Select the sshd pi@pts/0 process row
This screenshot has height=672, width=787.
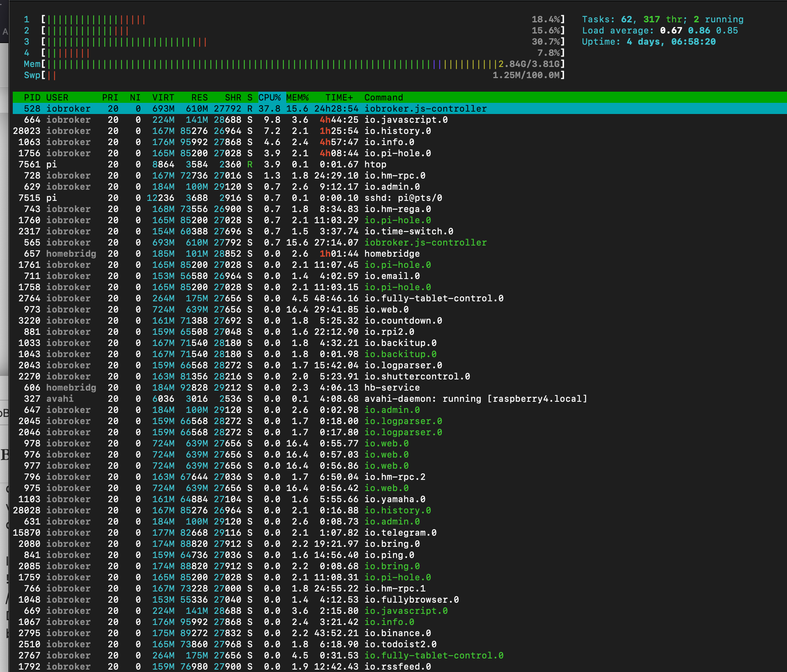pyautogui.click(x=403, y=198)
